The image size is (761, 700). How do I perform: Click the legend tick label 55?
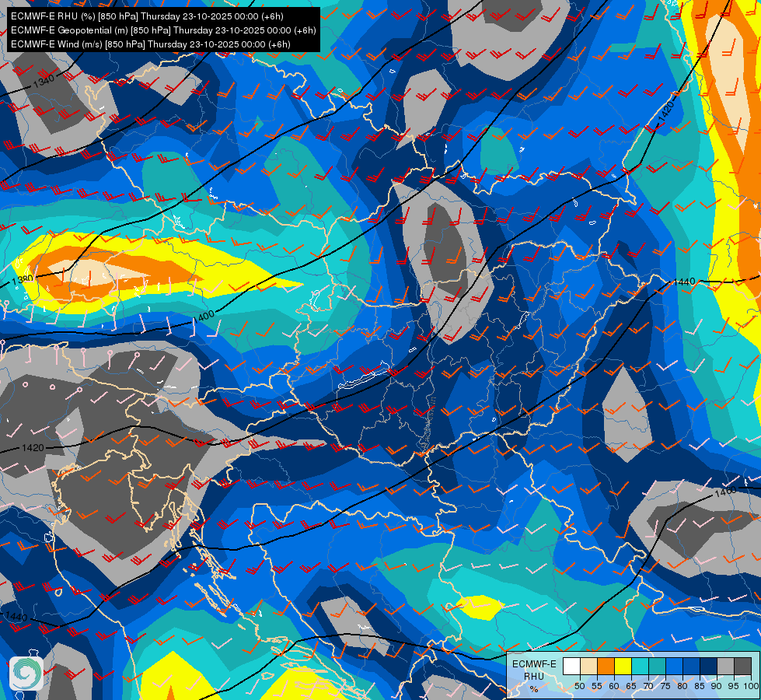[x=596, y=686]
